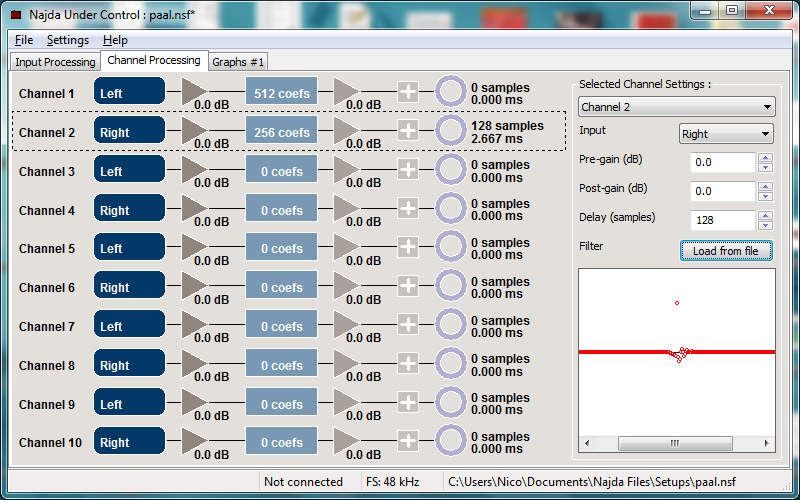Click Channel 3 pre-gain amplifier triangle
The image size is (800, 500).
pos(194,169)
